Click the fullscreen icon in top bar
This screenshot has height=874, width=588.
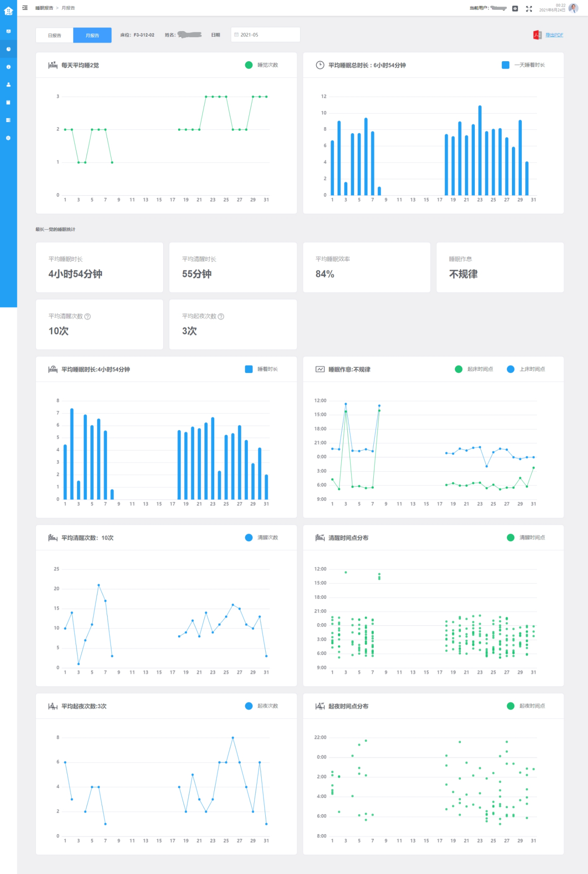tap(529, 8)
